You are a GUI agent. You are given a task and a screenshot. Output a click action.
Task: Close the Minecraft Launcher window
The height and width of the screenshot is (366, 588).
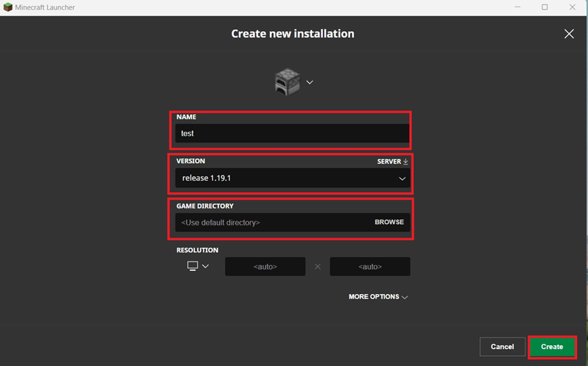572,7
